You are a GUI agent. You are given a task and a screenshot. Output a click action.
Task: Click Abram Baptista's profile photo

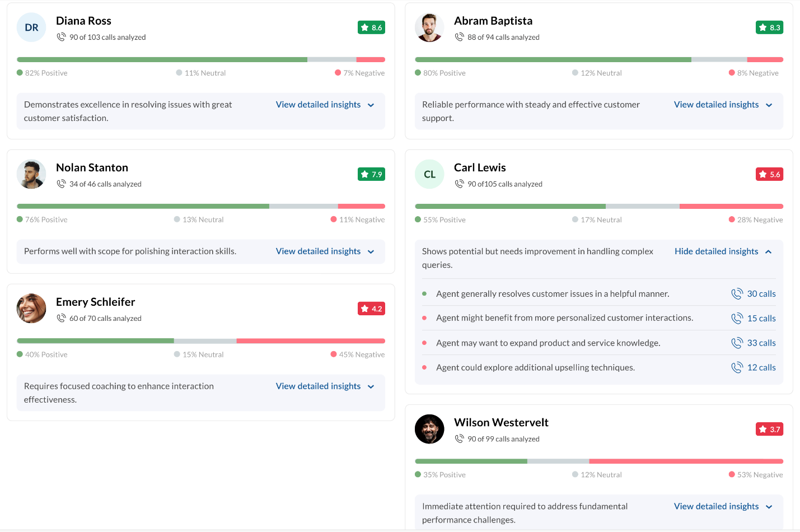tap(429, 27)
